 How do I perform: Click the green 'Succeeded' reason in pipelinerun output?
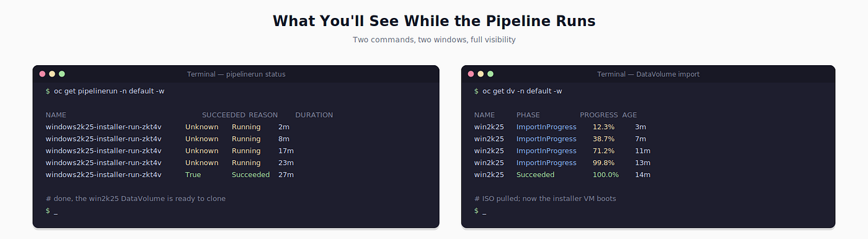tap(250, 175)
